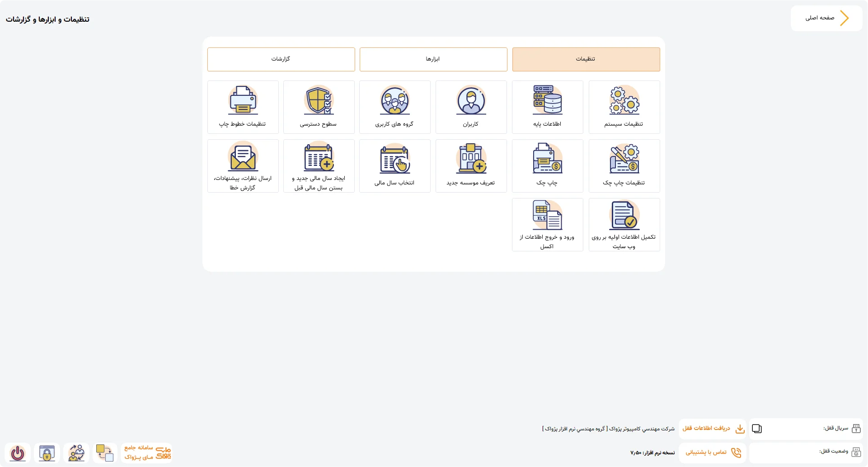The image size is (868, 467).
Task: Open Excel import/export (ورود و خروج اطلاعات از اکسل)
Action: pos(547,225)
